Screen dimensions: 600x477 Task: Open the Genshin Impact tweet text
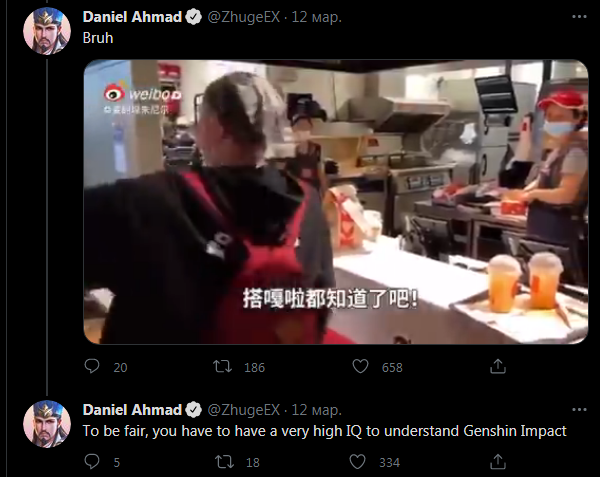pyautogui.click(x=324, y=431)
